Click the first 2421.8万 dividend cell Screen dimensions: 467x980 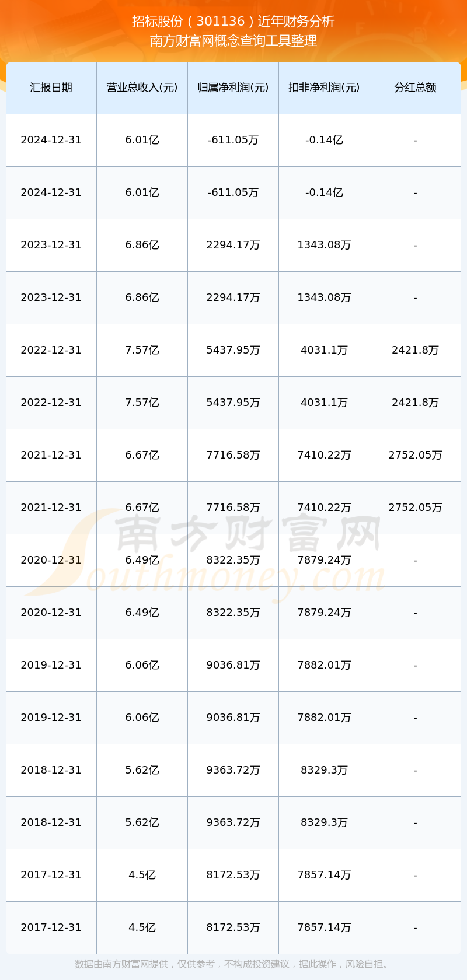tap(415, 350)
